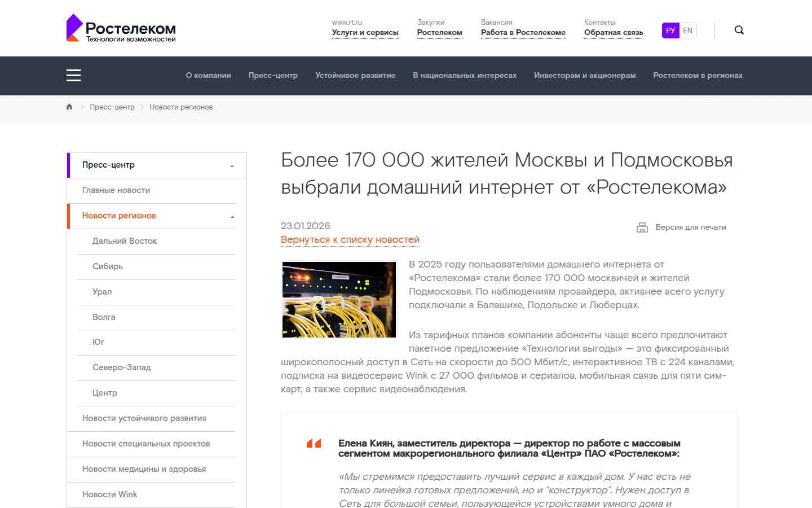This screenshot has height=508, width=812.
Task: Open Ростелеком в регионах menu
Action: click(x=698, y=76)
